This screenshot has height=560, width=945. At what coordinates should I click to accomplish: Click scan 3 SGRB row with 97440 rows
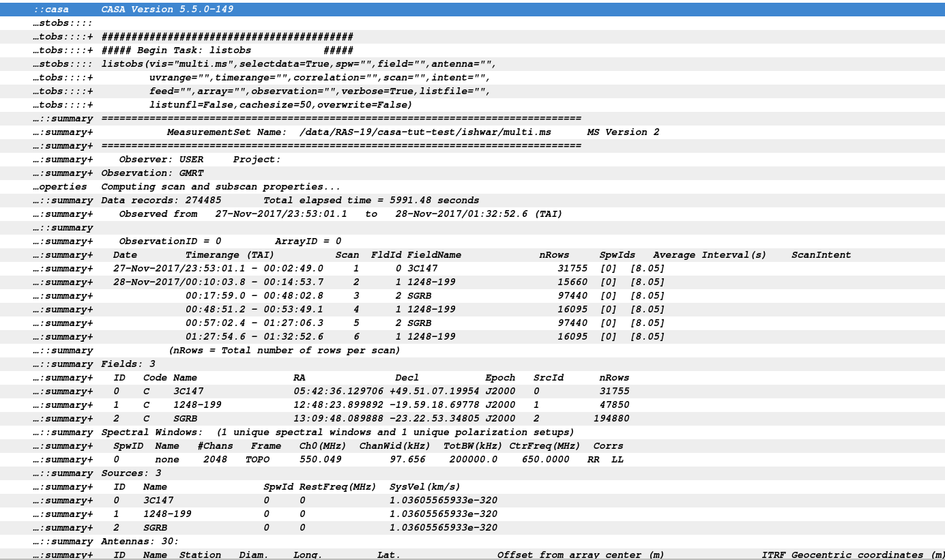pyautogui.click(x=472, y=296)
